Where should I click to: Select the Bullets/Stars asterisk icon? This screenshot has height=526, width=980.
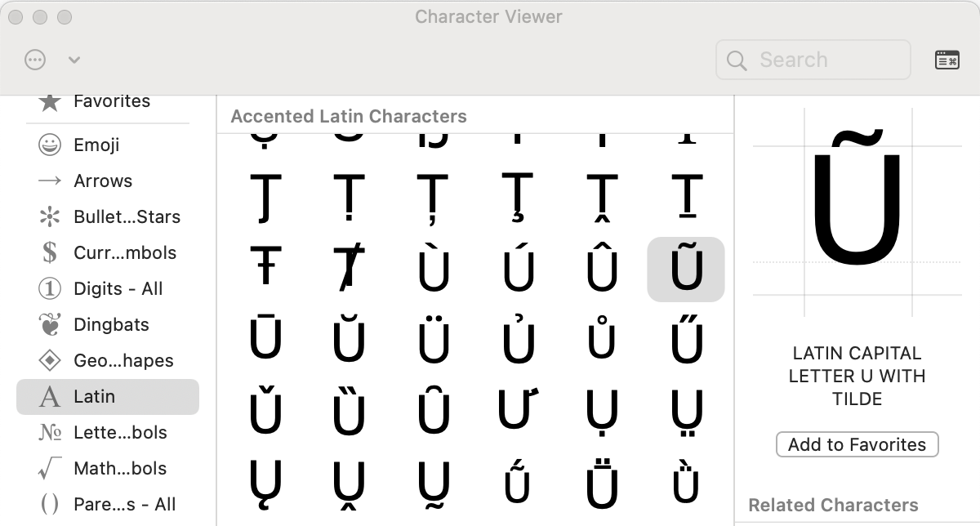click(50, 217)
